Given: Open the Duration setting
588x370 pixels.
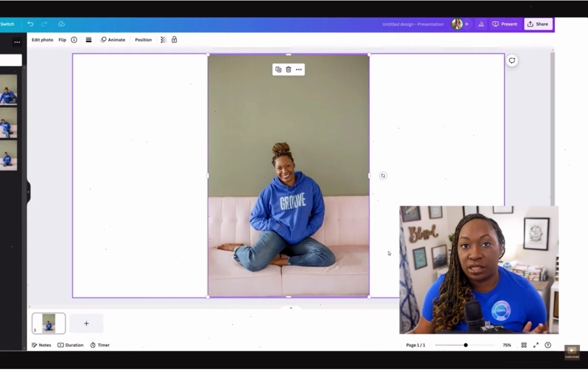Looking at the screenshot, I should point(71,345).
